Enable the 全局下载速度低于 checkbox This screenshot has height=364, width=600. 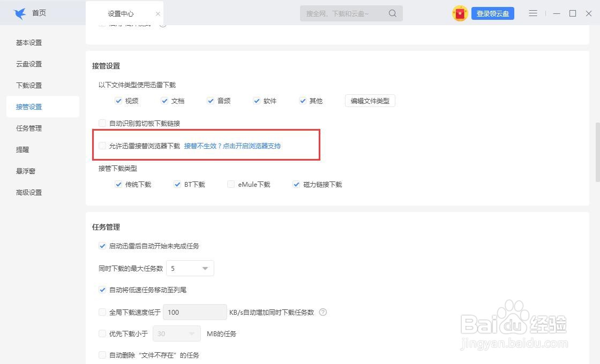click(102, 312)
